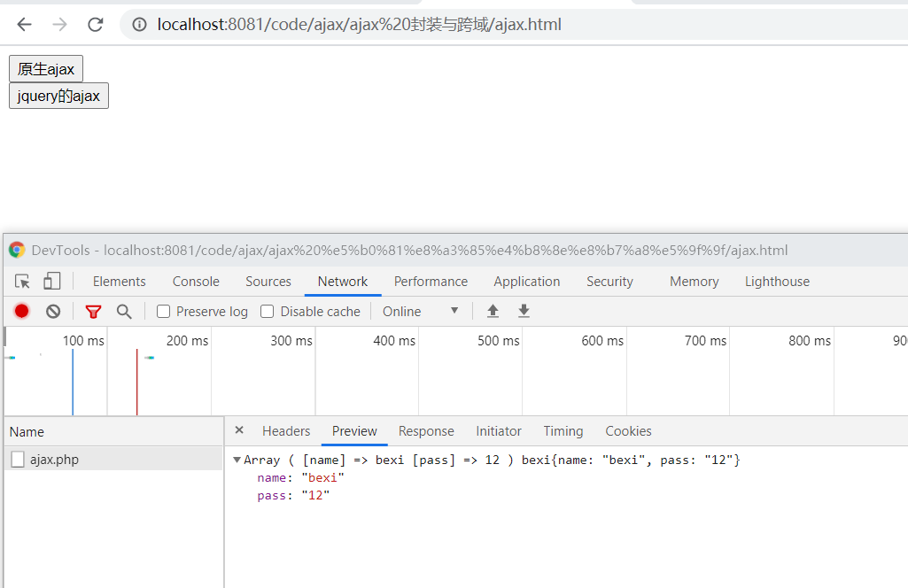Go forward using browser forward arrow
908x588 pixels.
point(59,24)
